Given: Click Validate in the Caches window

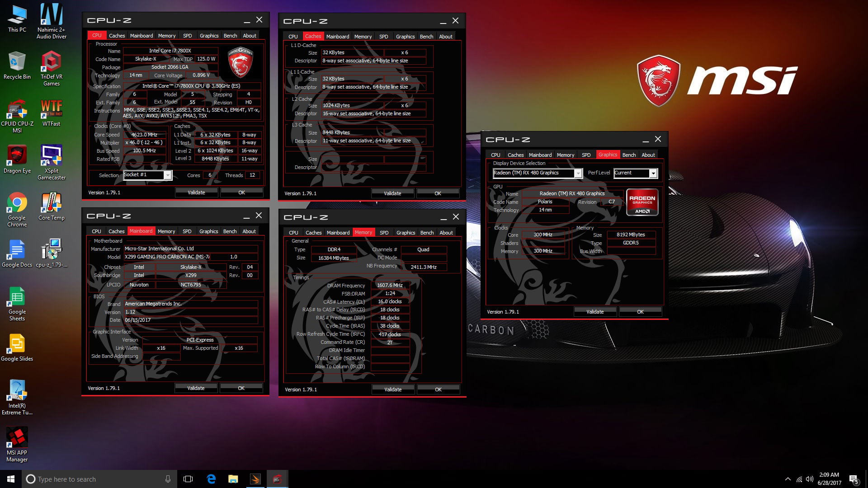Looking at the screenshot, I should [x=392, y=193].
